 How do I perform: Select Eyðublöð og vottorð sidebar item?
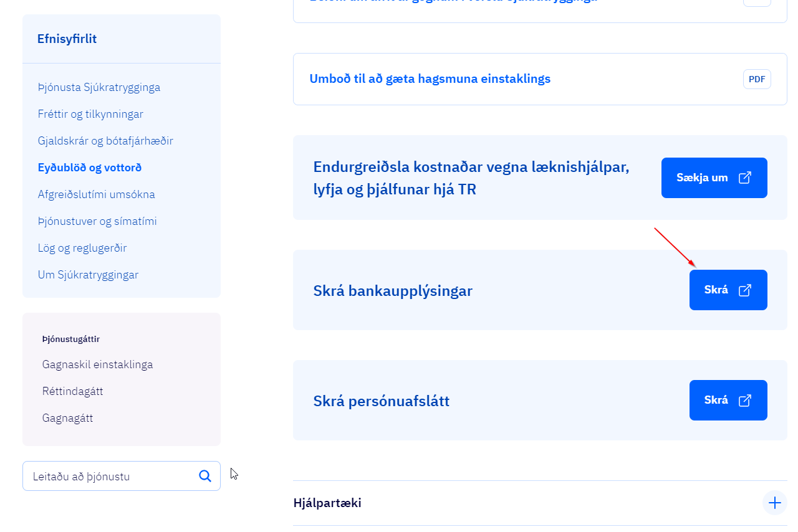click(x=90, y=168)
